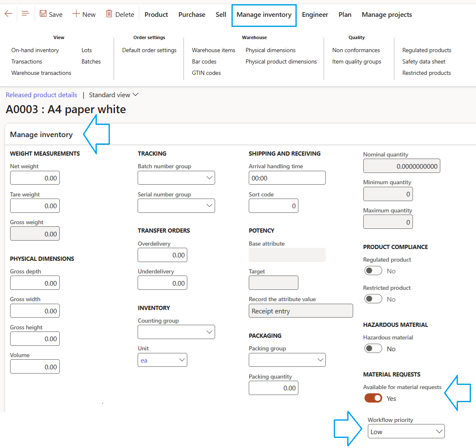Image resolution: width=476 pixels, height=448 pixels.
Task: Click the back arrow icon
Action: click(x=8, y=14)
